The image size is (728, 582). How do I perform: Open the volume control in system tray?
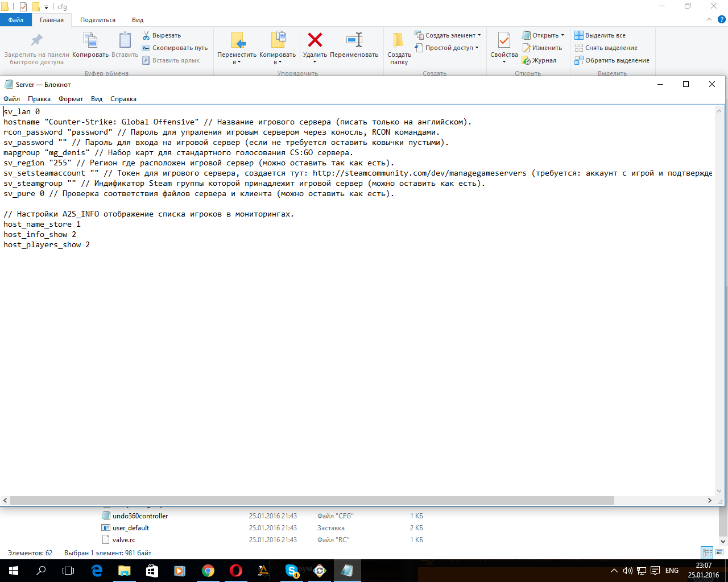click(x=628, y=571)
